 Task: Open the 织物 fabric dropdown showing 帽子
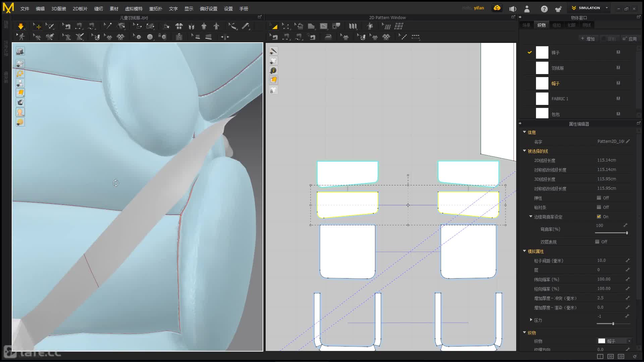[614, 341]
